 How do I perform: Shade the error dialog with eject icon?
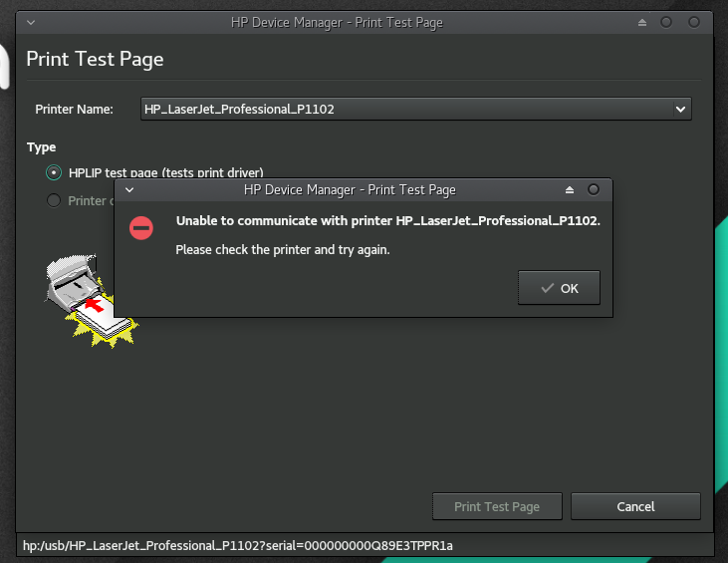tap(570, 189)
